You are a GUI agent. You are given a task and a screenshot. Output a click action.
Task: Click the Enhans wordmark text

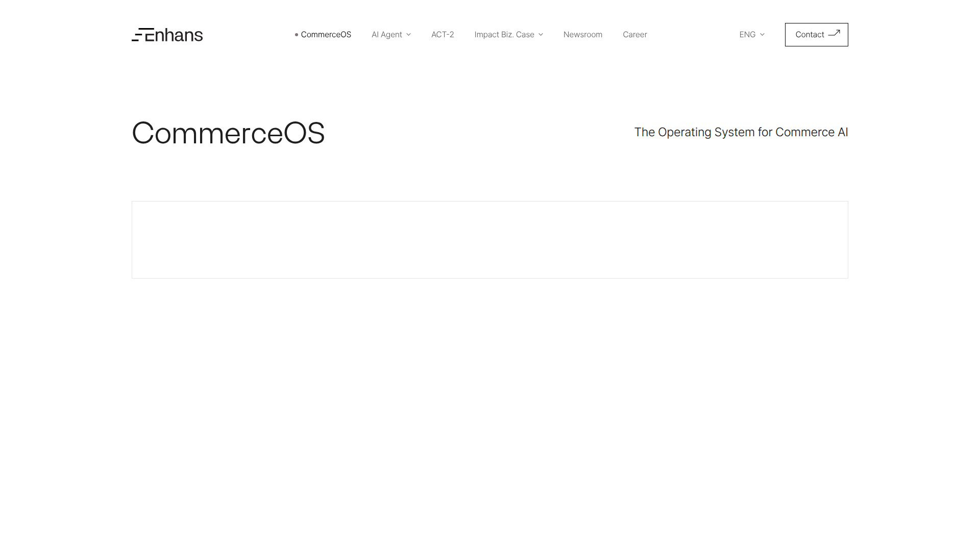click(x=174, y=35)
